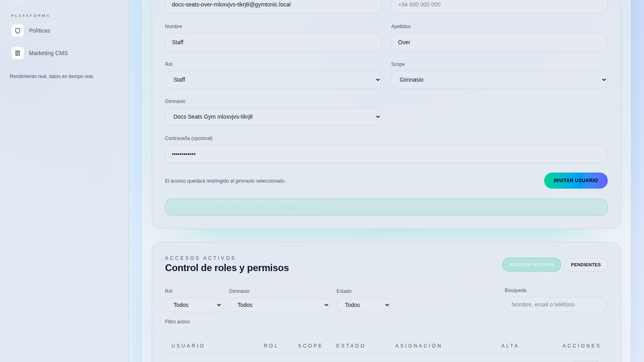
Task: Click the phone number field
Action: click(x=499, y=5)
